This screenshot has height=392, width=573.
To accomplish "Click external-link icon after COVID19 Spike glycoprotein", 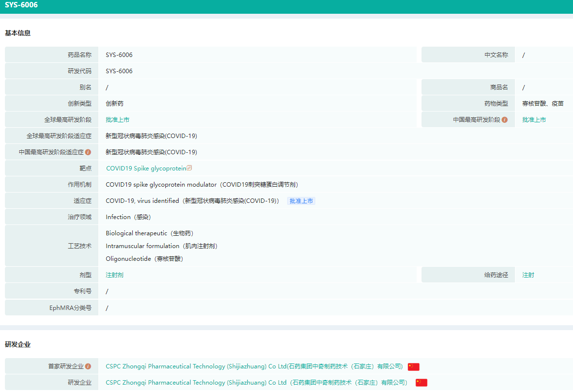I will 189,168.
